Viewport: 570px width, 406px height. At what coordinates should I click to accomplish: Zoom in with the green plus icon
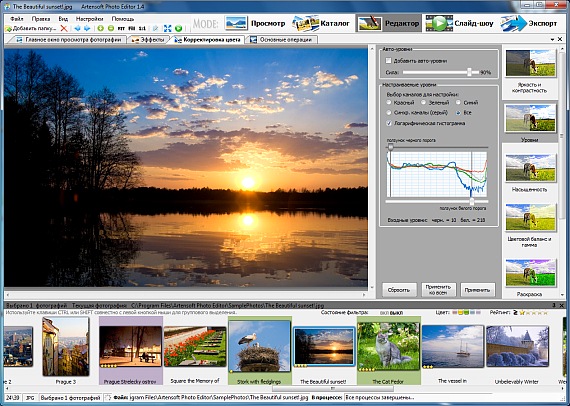(x=101, y=28)
